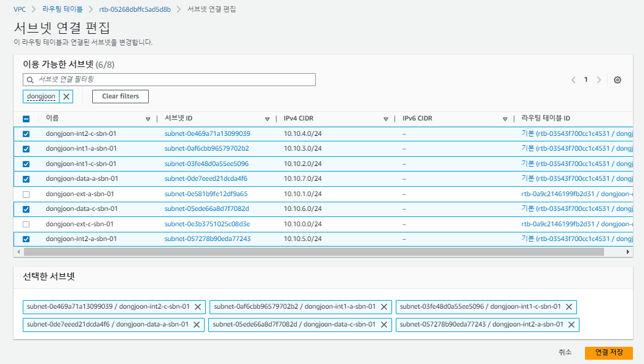Screen dimensions: 644x364
Task: Open subnet-0e469a71a13099039 link
Action: tap(208, 133)
